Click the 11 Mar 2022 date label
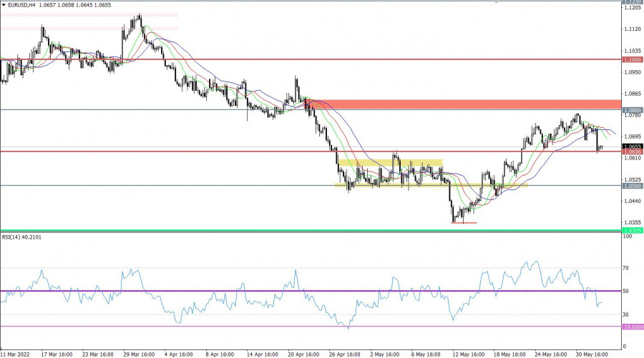This screenshot has width=644, height=358. pyautogui.click(x=15, y=354)
